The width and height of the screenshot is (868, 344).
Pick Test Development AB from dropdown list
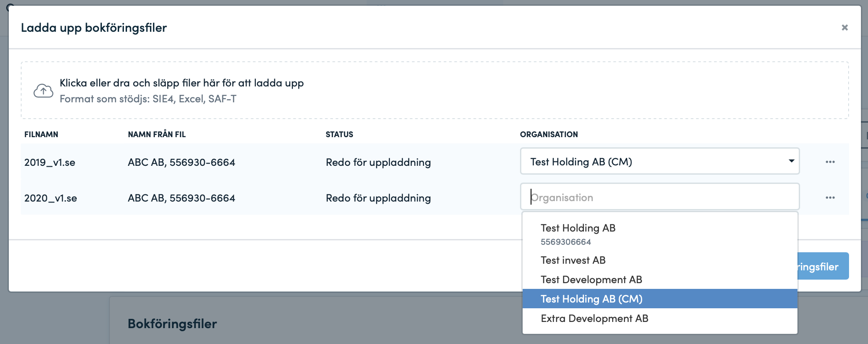[660, 280]
